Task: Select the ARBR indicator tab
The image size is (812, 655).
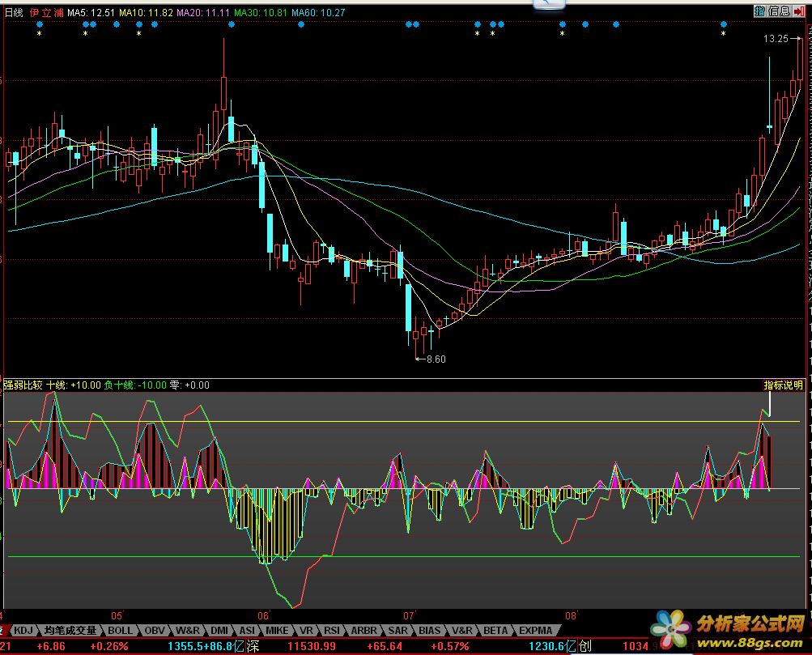Action: point(364,630)
